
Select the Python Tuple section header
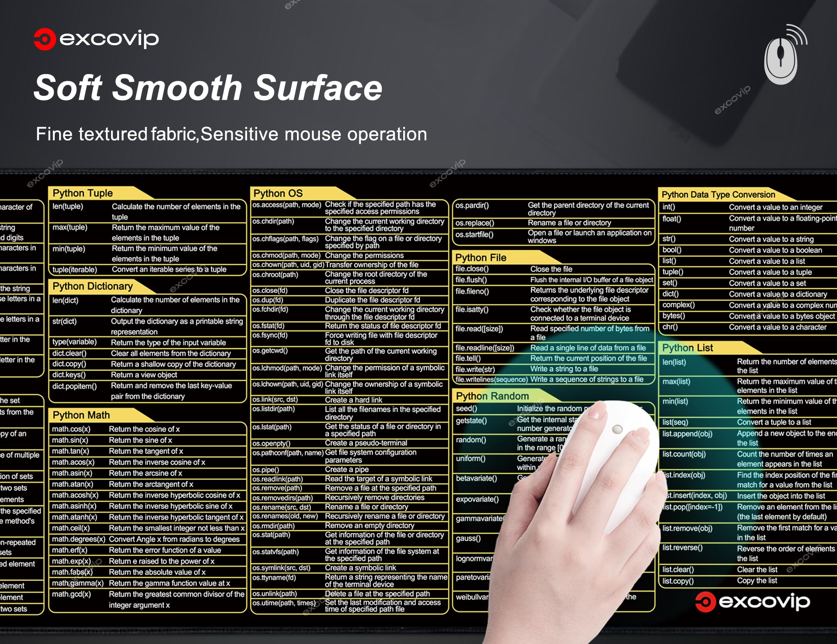tap(83, 193)
